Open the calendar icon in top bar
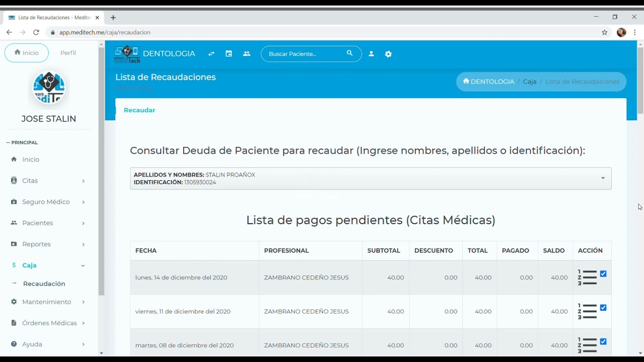This screenshot has height=362, width=644. tap(229, 54)
